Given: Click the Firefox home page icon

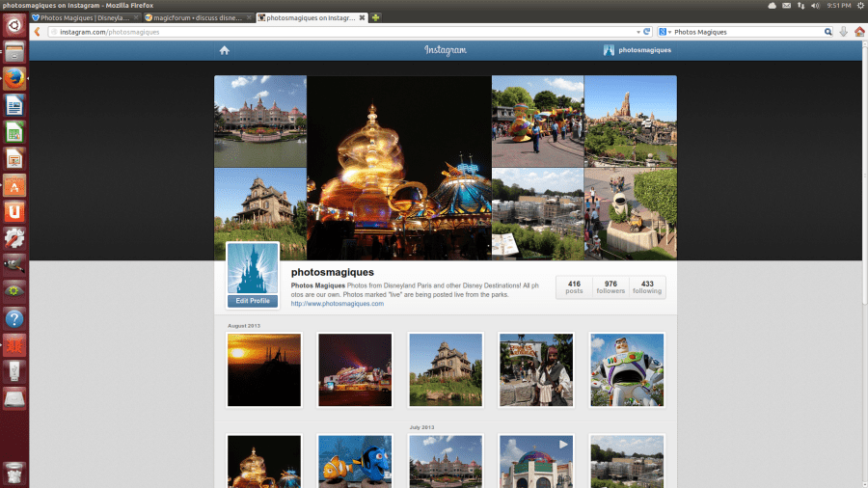Looking at the screenshot, I should pos(859,32).
